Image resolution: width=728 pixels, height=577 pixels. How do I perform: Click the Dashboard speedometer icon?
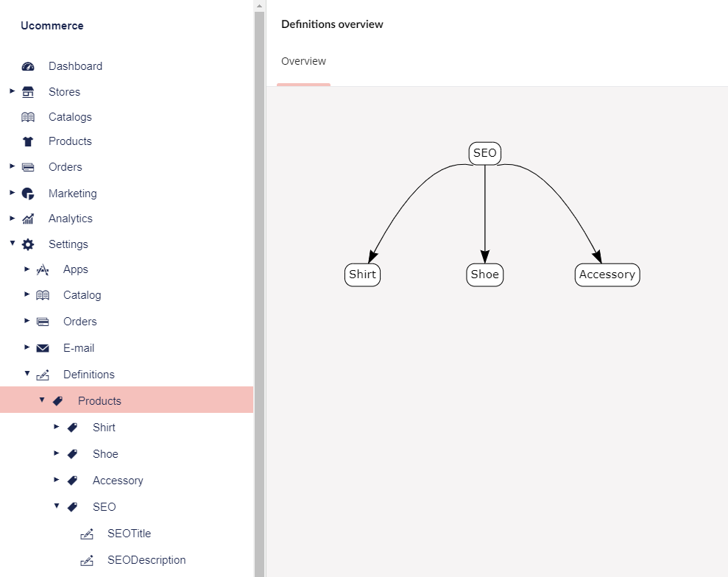tap(28, 66)
